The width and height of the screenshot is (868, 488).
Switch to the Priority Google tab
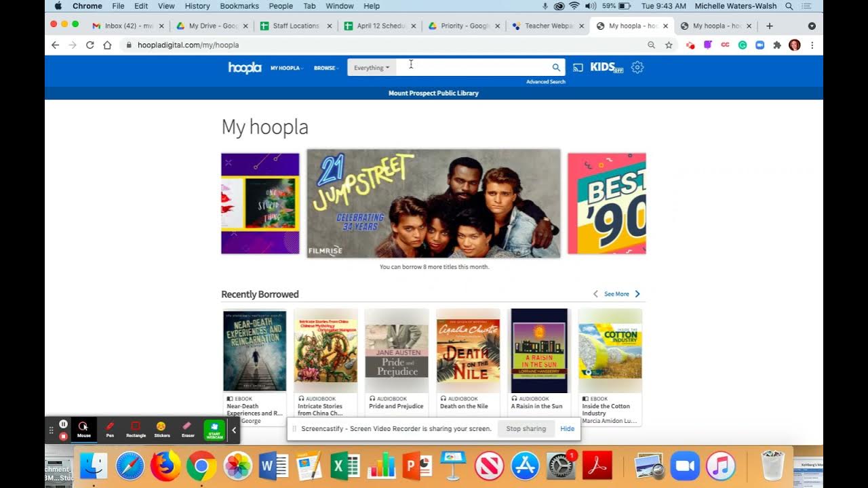click(x=465, y=26)
